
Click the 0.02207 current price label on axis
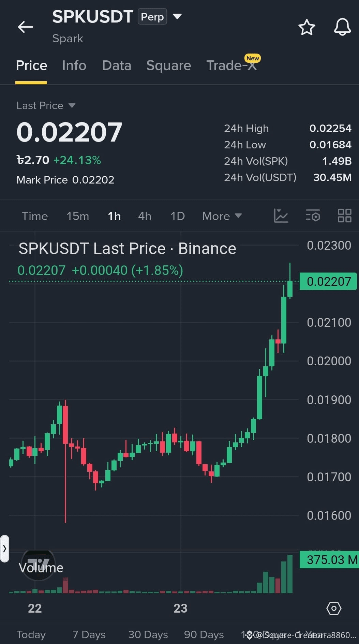pos(328,281)
